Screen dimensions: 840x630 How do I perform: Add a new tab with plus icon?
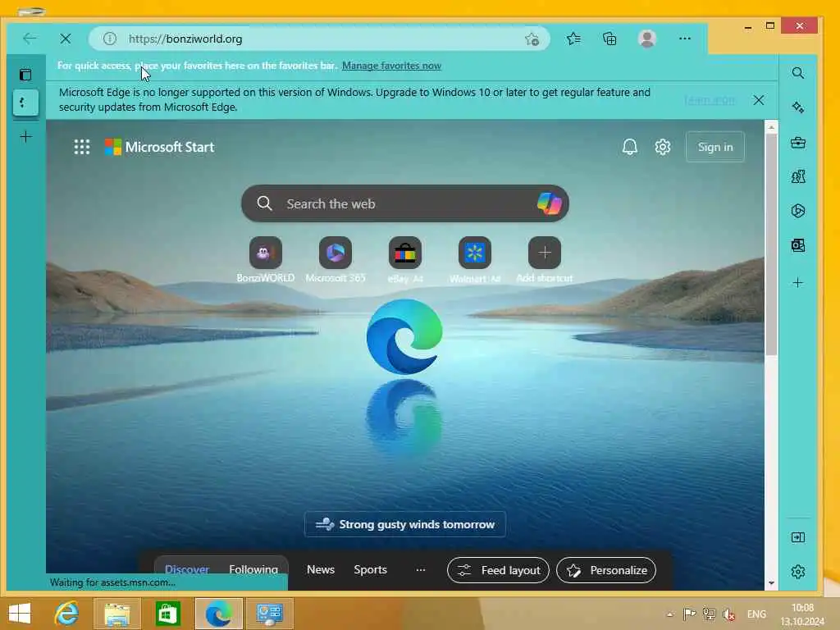click(25, 137)
